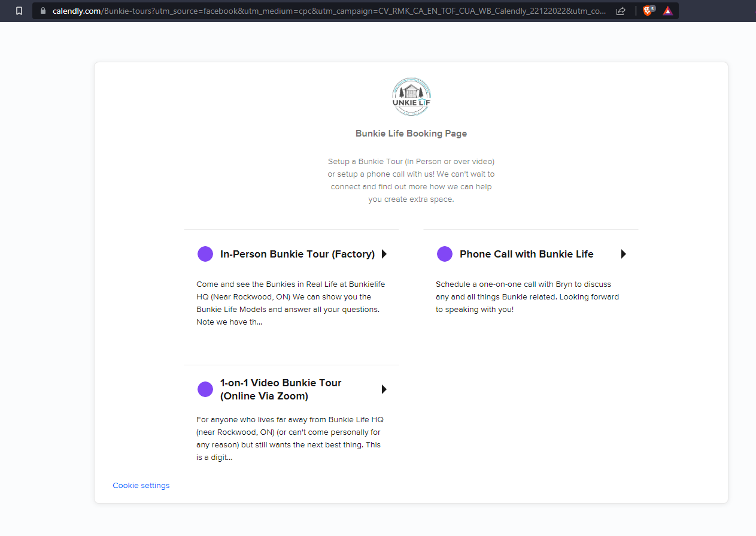Click description 'Schedule a one-on-one call with Bryn'
The height and width of the screenshot is (536, 756).
[527, 297]
